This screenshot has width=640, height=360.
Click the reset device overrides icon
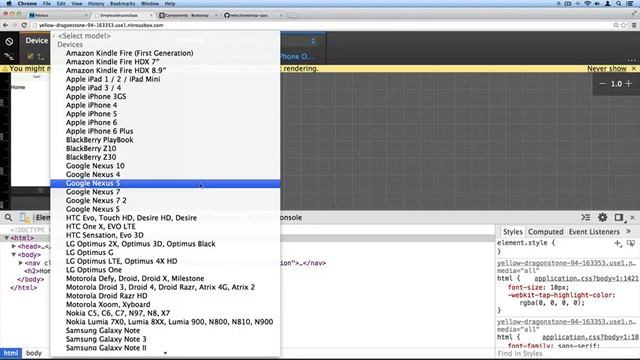(9, 42)
